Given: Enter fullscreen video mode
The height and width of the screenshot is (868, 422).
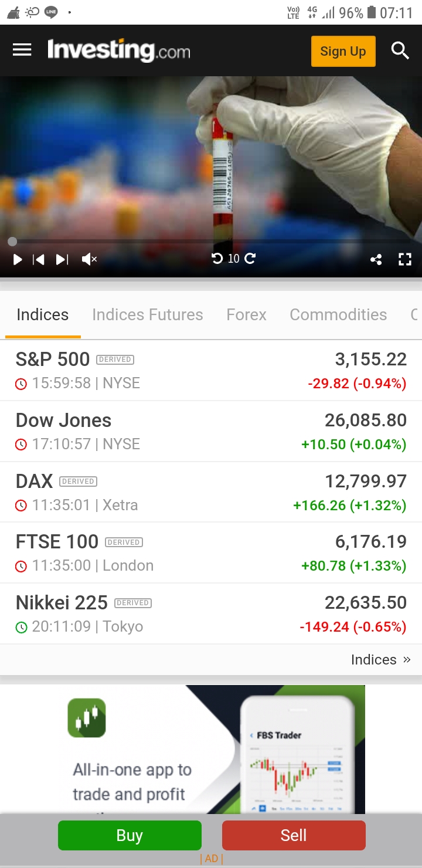Looking at the screenshot, I should click(405, 259).
